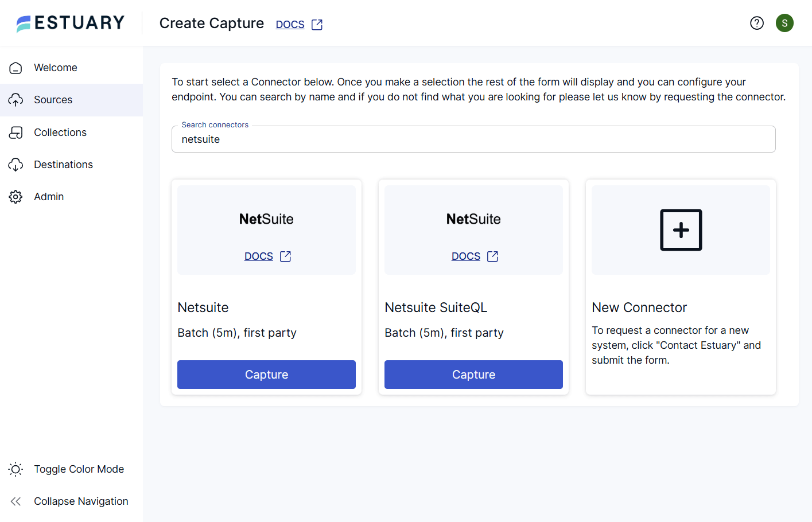The height and width of the screenshot is (522, 812).
Task: Toggle Color Mode label
Action: click(x=79, y=469)
